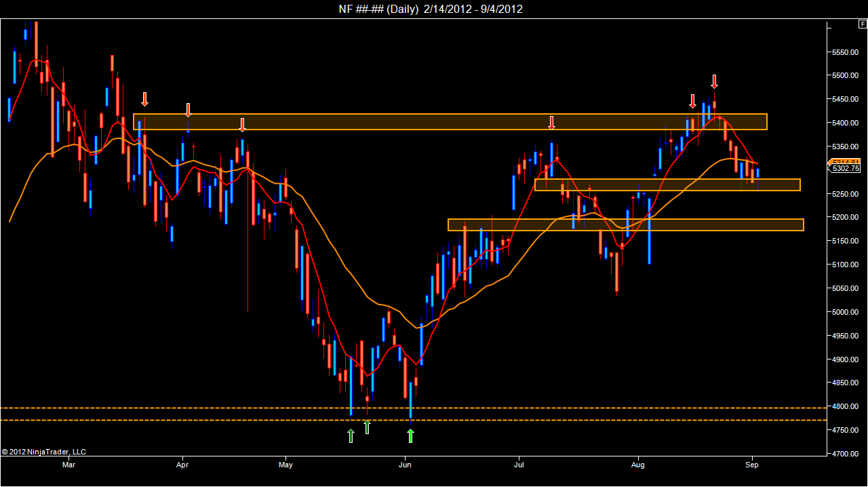The width and height of the screenshot is (868, 487).
Task: Click the Sep label on time axis
Action: coord(751,465)
